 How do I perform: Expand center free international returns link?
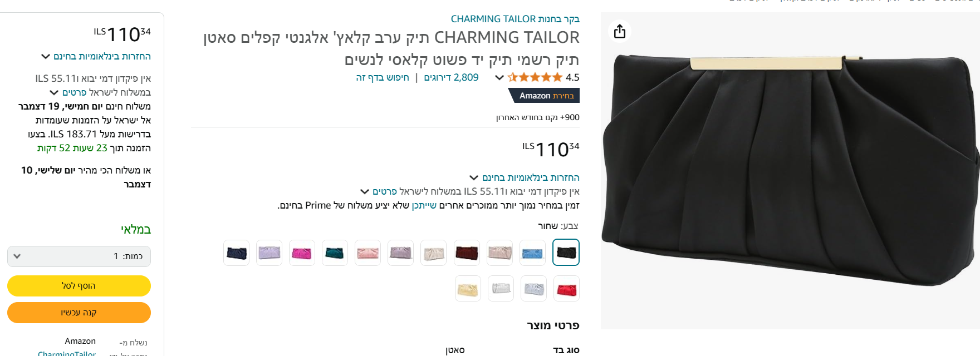pos(525,177)
